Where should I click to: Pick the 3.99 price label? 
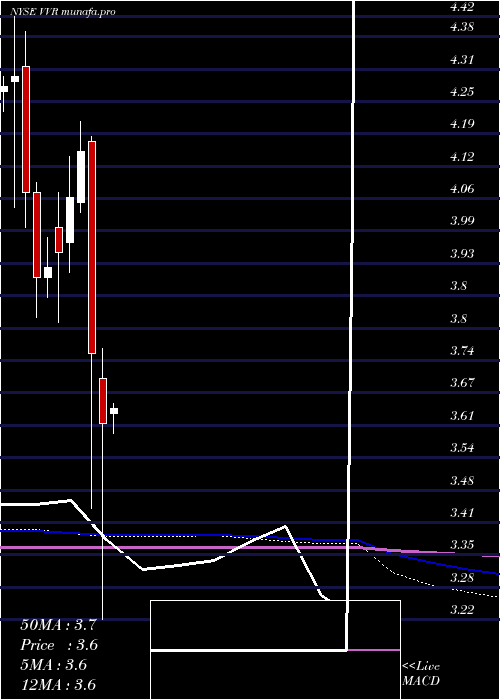tap(462, 221)
